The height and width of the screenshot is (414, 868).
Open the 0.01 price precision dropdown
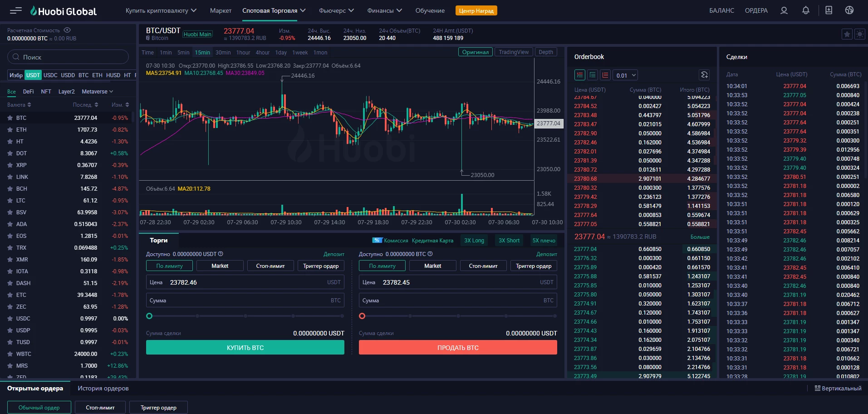pos(626,75)
